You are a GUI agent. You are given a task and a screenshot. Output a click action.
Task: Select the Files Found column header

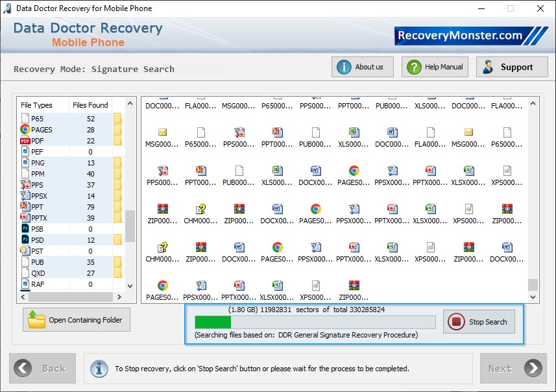90,104
